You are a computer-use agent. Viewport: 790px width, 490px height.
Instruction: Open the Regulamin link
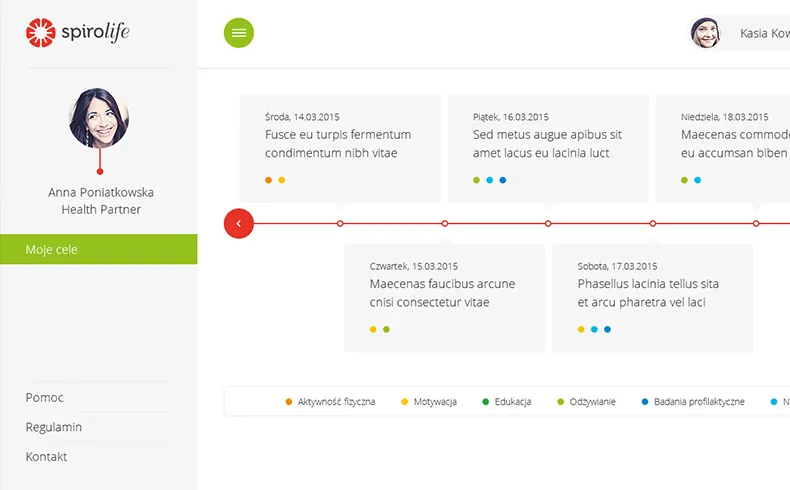coord(54,427)
